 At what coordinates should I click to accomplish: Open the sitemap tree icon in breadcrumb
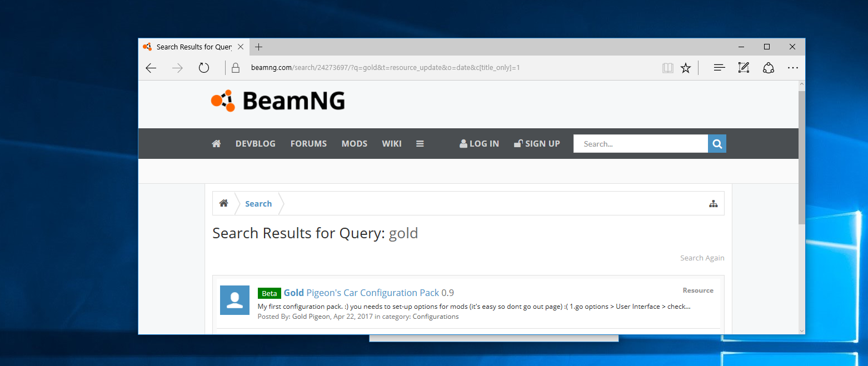(x=714, y=204)
